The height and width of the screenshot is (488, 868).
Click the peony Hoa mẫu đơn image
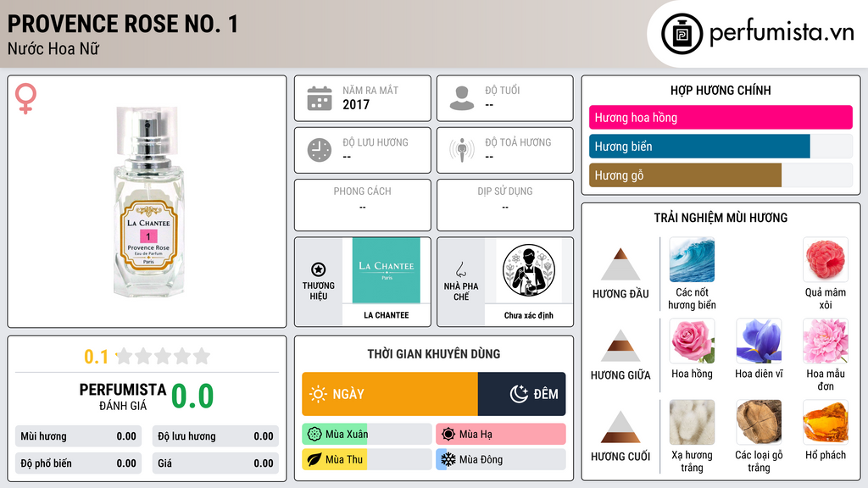click(826, 341)
